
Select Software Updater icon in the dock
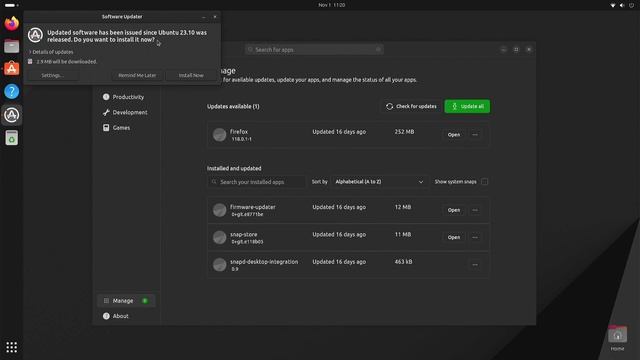point(11,115)
